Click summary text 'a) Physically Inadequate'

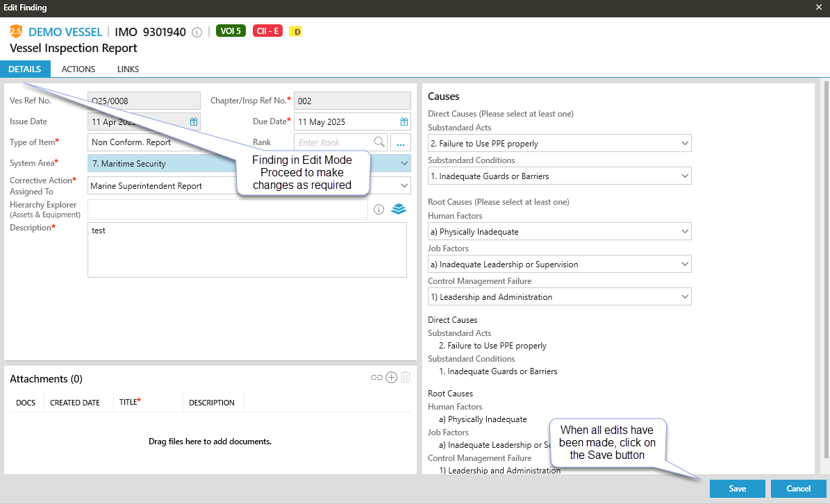pos(483,419)
